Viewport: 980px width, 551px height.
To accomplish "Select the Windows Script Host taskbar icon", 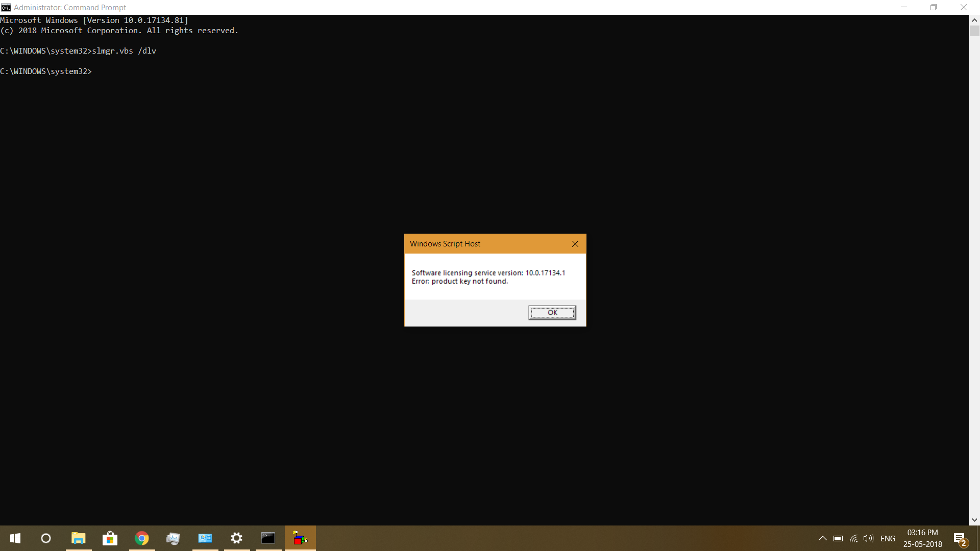I will [300, 538].
